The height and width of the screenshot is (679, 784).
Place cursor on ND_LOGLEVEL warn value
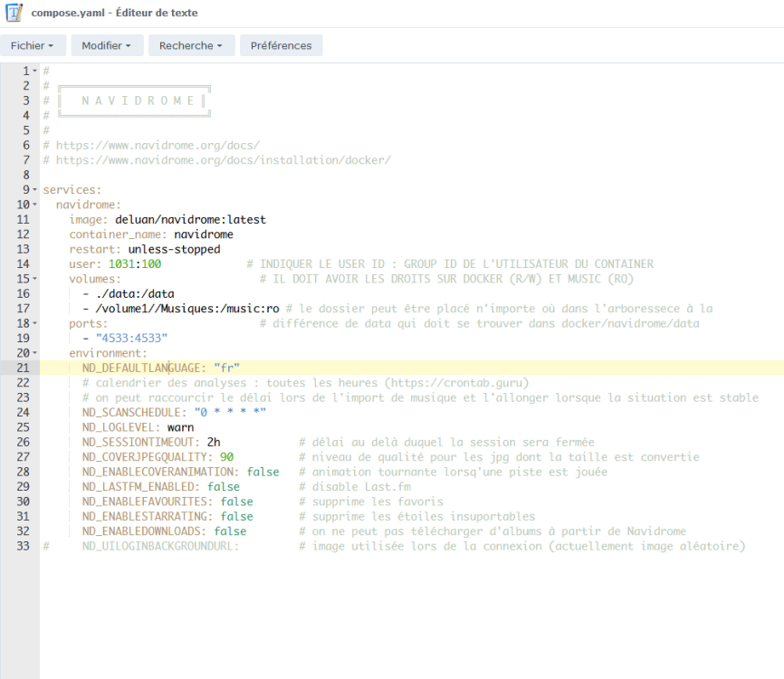(x=180, y=427)
